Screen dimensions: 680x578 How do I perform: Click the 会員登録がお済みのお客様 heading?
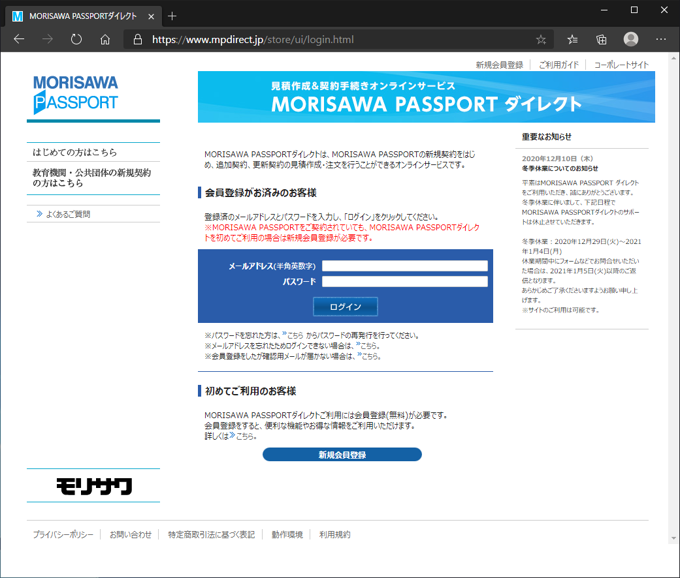pyautogui.click(x=261, y=193)
